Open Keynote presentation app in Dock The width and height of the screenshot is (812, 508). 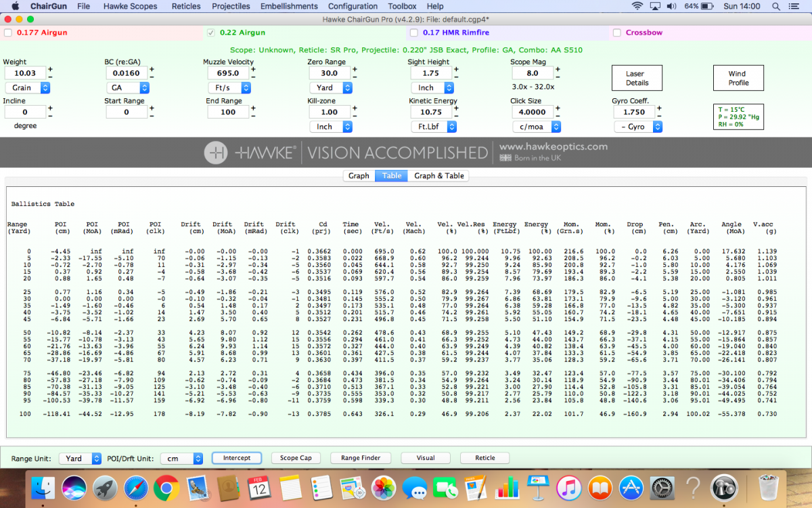tap(538, 487)
